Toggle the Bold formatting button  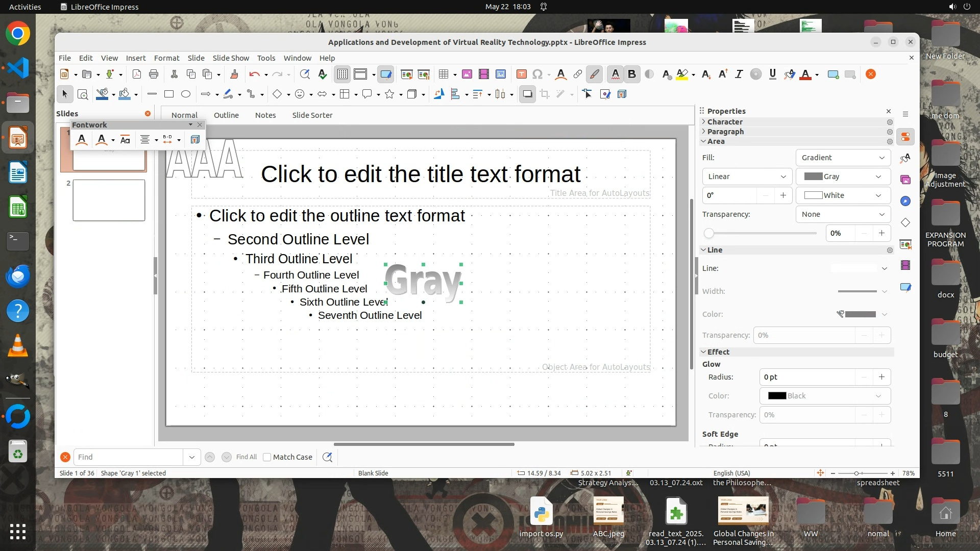click(x=632, y=74)
